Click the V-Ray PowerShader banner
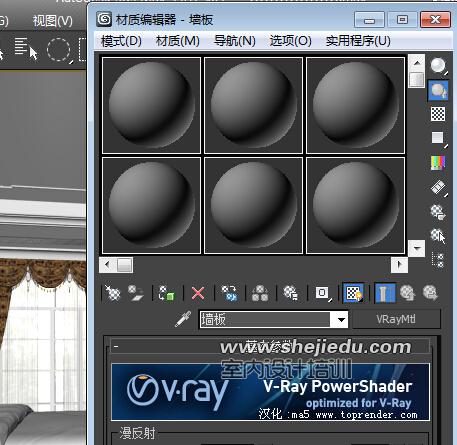The height and width of the screenshot is (445, 457). point(270,392)
